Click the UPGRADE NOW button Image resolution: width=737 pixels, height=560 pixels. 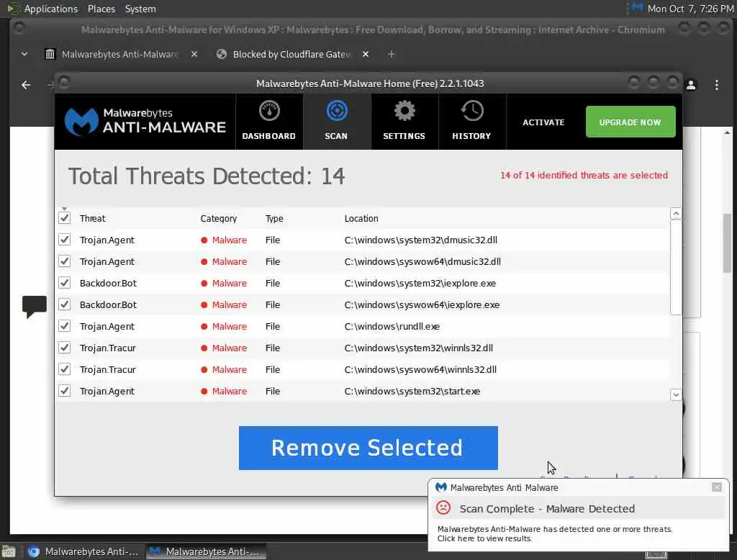pos(630,122)
